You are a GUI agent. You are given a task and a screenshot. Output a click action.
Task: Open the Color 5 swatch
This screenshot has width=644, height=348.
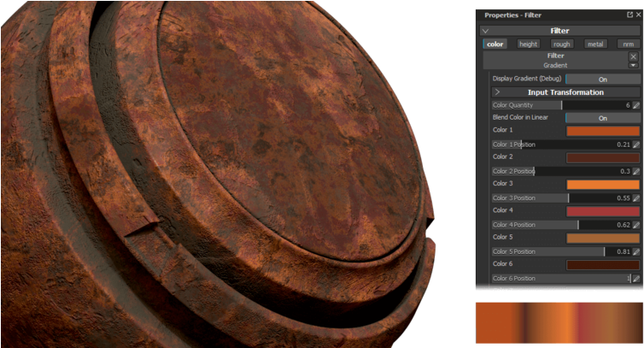point(603,239)
